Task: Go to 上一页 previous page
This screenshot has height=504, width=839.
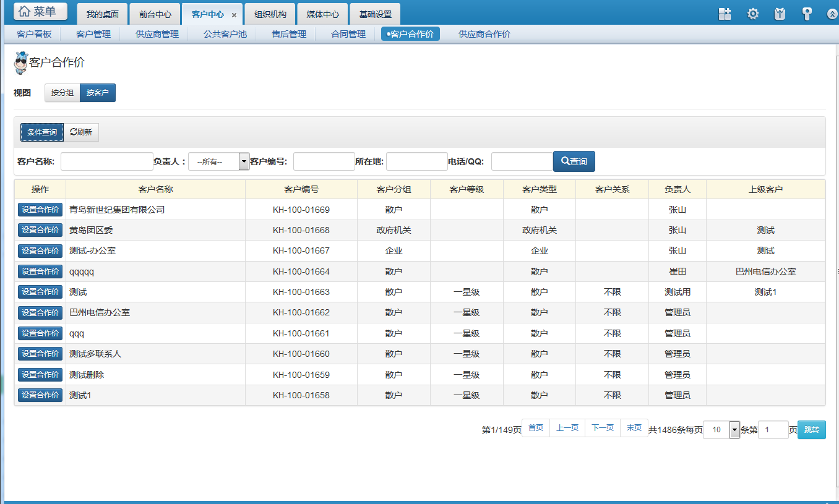Action: click(x=567, y=428)
